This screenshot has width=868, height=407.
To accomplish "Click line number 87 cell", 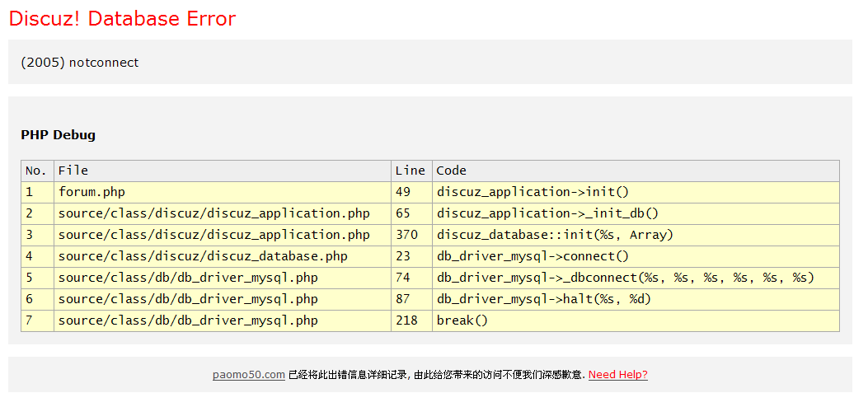I will [411, 299].
